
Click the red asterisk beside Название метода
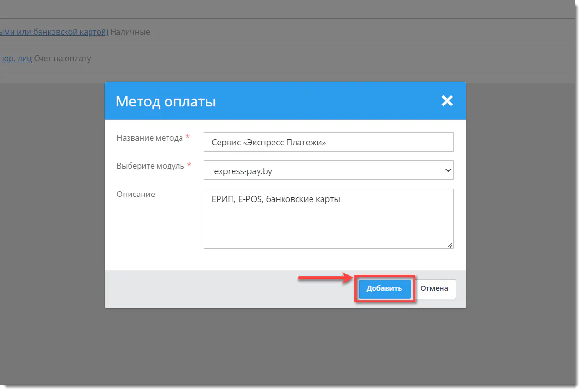pos(187,137)
